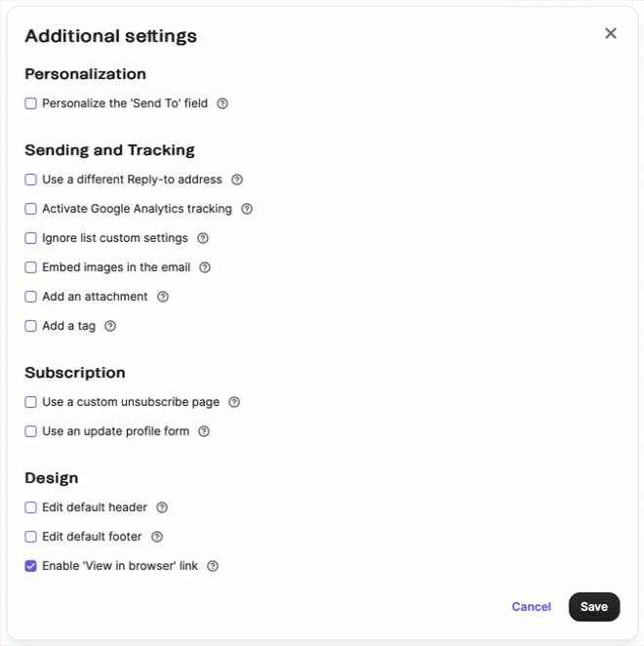The width and height of the screenshot is (644, 646).
Task: Close the Additional settings dialog
Action: point(611,33)
